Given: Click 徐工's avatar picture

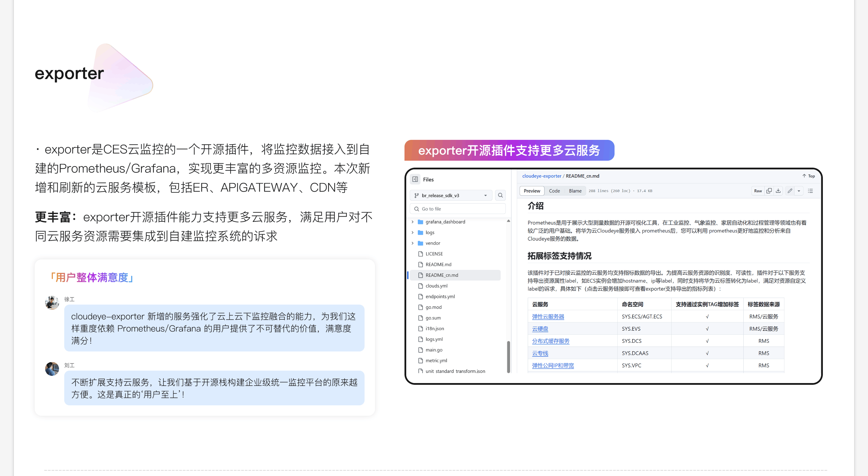Looking at the screenshot, I should (x=52, y=303).
